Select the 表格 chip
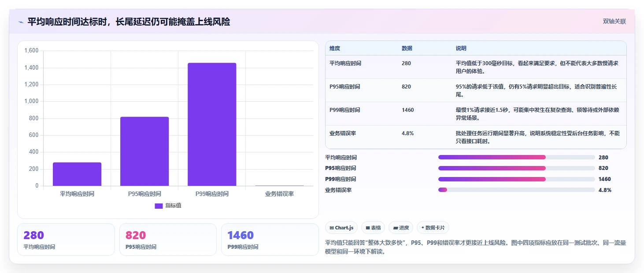This screenshot has width=644, height=273. coord(373,228)
